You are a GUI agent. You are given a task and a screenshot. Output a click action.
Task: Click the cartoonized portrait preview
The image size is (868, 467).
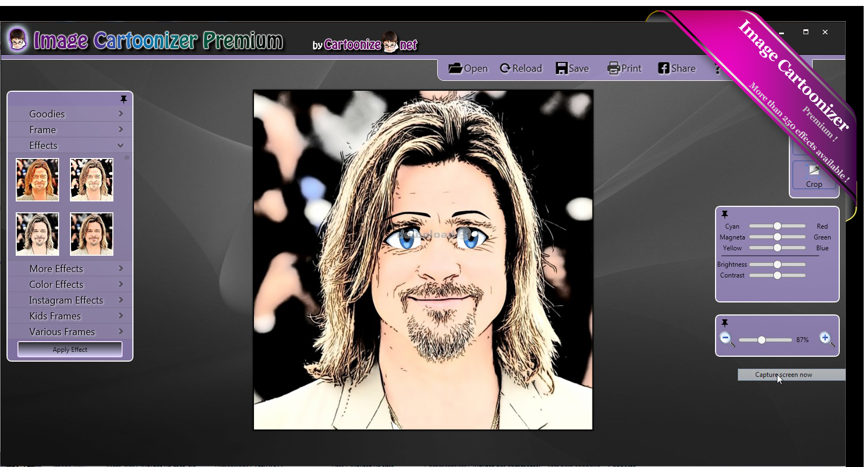pos(423,260)
